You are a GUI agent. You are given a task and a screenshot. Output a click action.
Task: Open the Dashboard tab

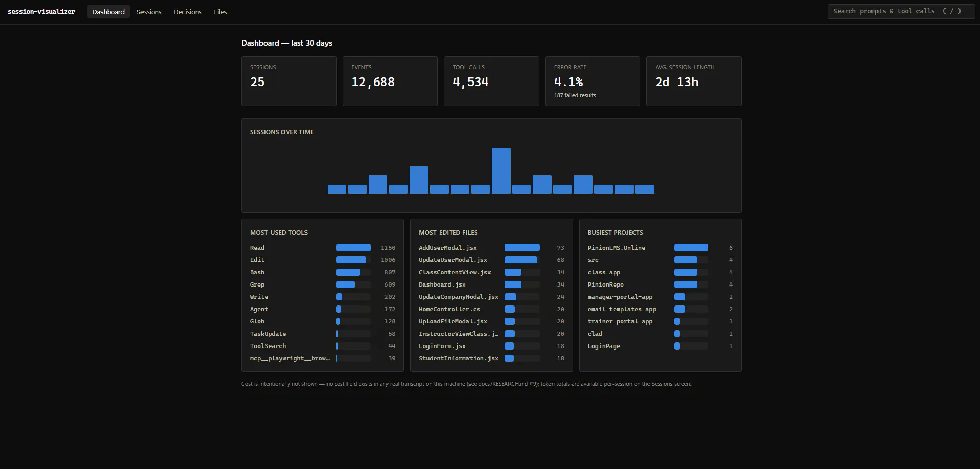click(x=108, y=12)
